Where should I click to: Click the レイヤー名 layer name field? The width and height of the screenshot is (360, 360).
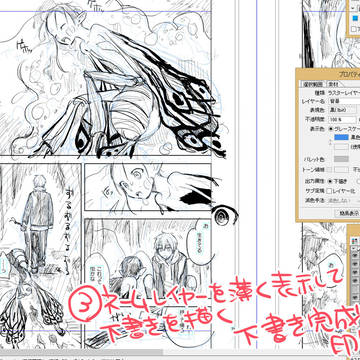[344, 101]
